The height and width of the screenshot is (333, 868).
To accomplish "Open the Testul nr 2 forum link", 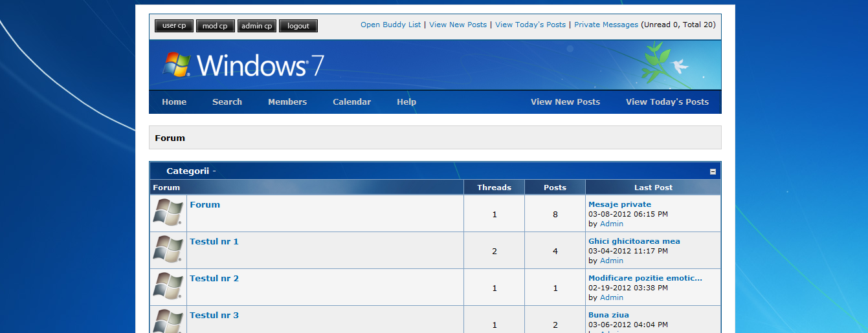I will click(214, 279).
